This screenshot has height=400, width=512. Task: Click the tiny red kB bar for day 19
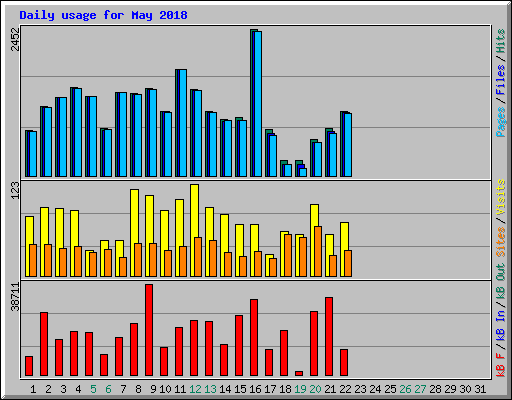point(299,374)
